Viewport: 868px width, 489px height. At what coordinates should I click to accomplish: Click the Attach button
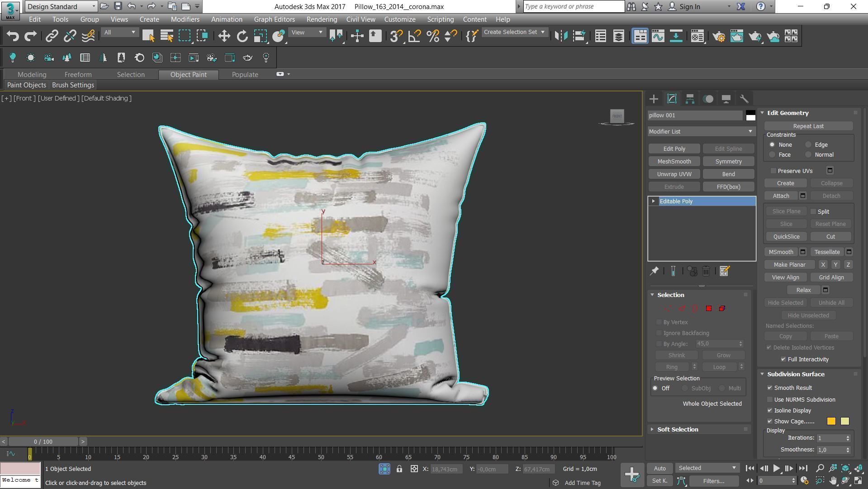coord(781,196)
